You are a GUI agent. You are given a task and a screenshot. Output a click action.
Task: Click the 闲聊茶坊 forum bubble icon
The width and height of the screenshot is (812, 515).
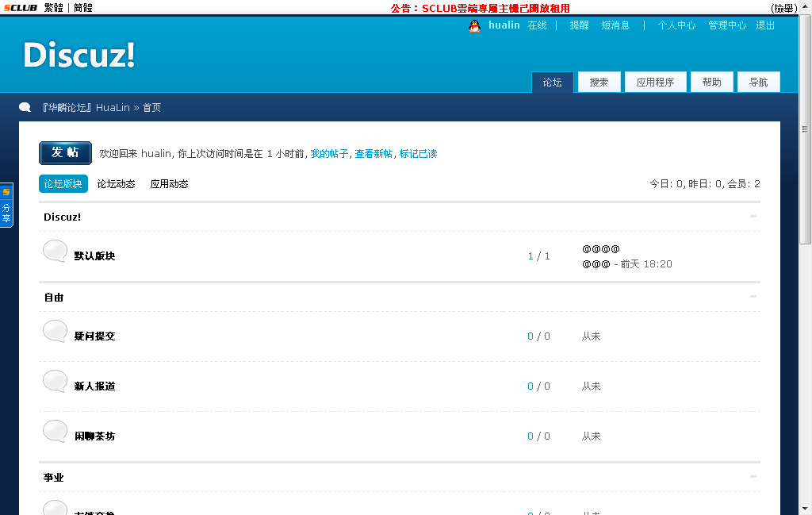pyautogui.click(x=55, y=432)
